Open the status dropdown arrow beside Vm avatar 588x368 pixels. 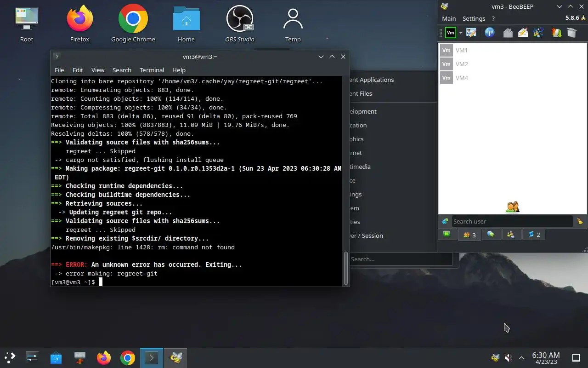pos(460,33)
